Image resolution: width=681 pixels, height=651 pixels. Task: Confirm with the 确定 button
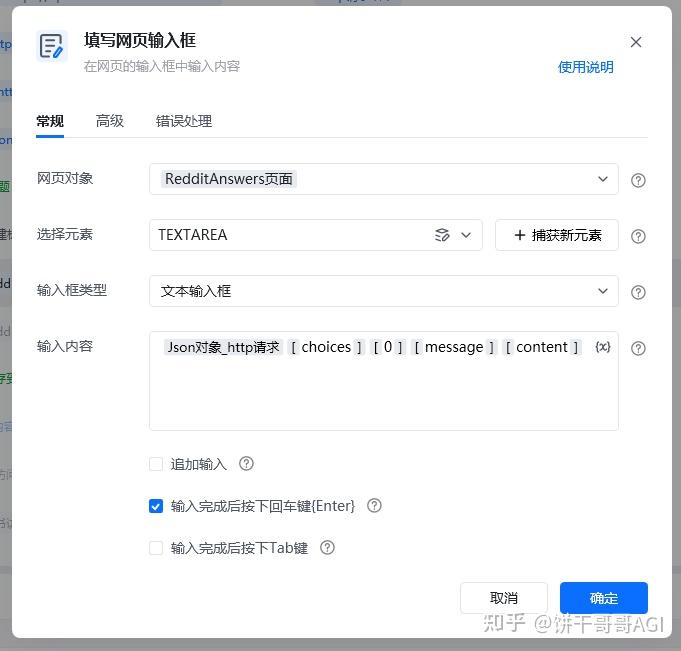tap(604, 598)
